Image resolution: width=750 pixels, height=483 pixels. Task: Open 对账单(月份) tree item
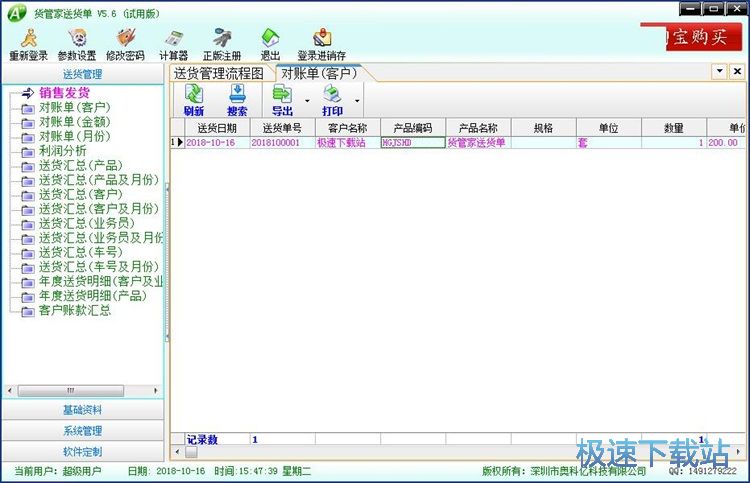75,136
